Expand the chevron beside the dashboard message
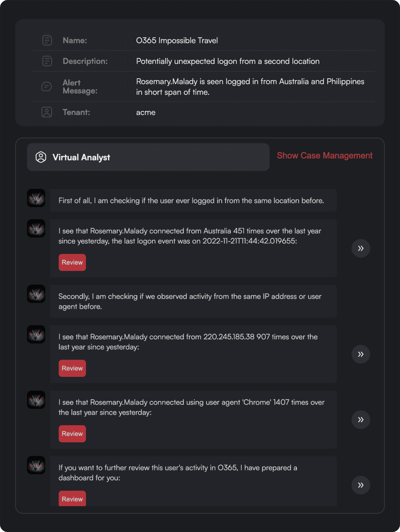 360,485
